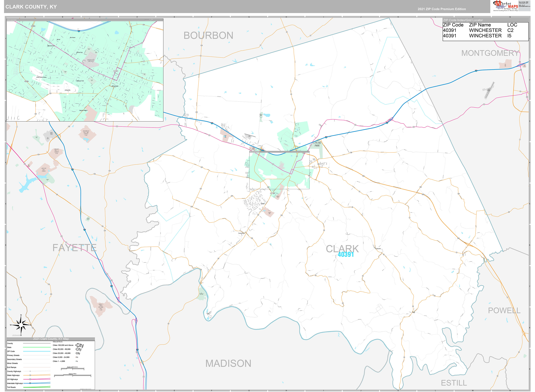
Task: Click the 2021 ZIP Code Premium Edition text
Action: [442, 9]
